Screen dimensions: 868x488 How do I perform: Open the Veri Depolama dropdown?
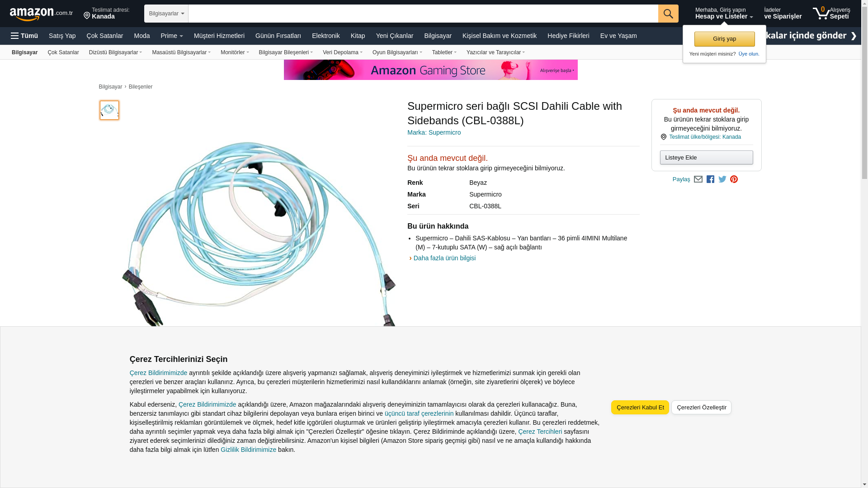coord(343,52)
